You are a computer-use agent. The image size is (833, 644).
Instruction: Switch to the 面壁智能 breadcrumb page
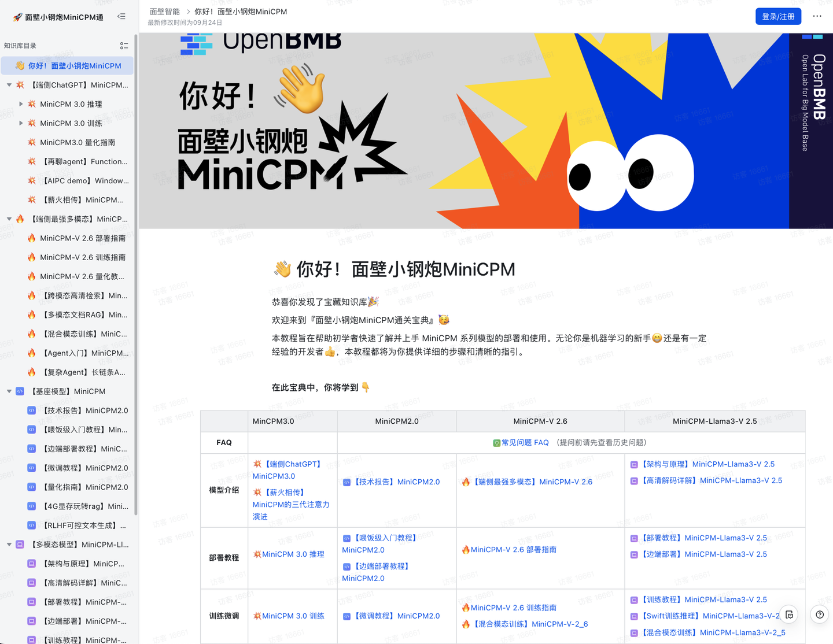click(x=164, y=11)
